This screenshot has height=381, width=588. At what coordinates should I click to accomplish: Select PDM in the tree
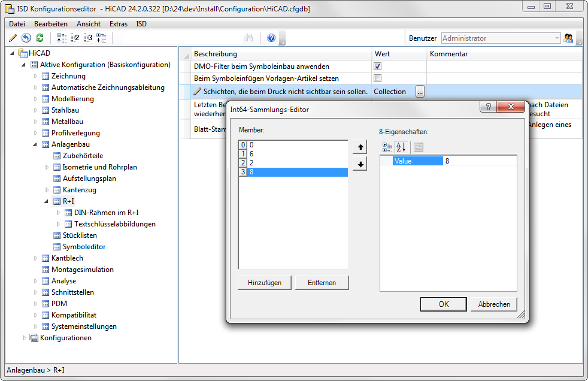(59, 304)
